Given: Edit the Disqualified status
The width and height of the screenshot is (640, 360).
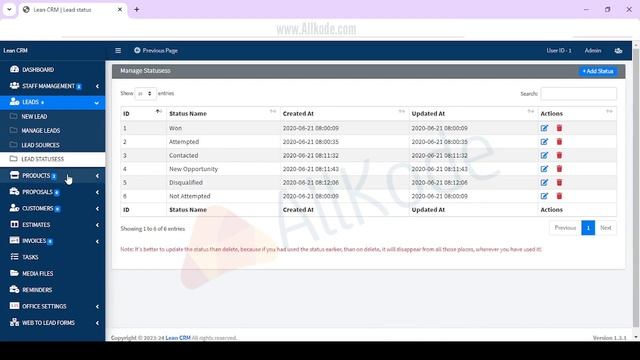Looking at the screenshot, I should [544, 182].
